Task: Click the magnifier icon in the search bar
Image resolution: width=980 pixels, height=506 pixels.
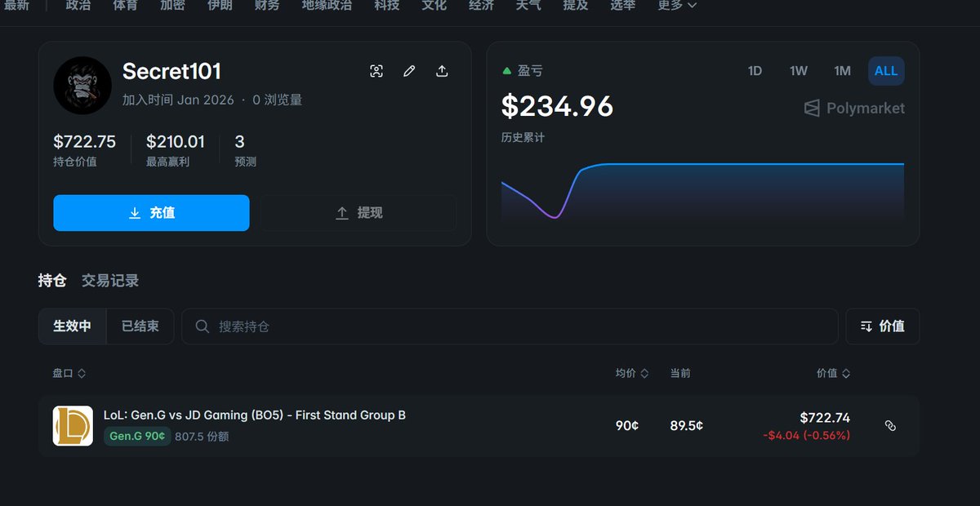Action: click(201, 326)
